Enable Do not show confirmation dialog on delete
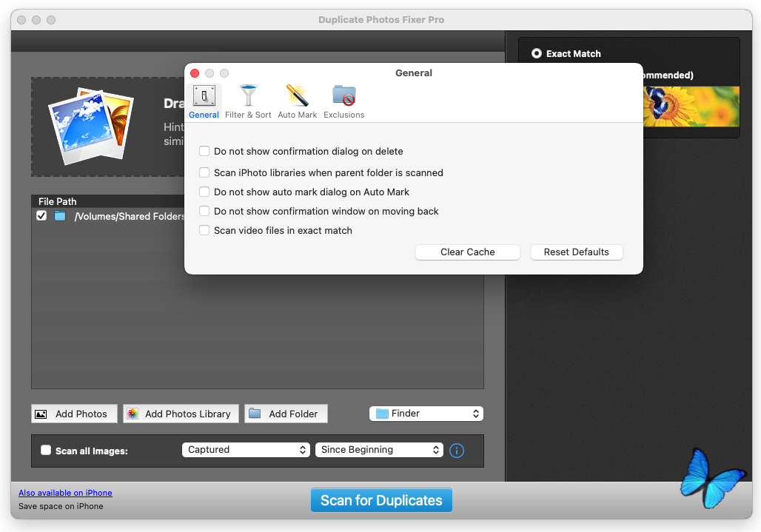The image size is (761, 532). tap(204, 151)
